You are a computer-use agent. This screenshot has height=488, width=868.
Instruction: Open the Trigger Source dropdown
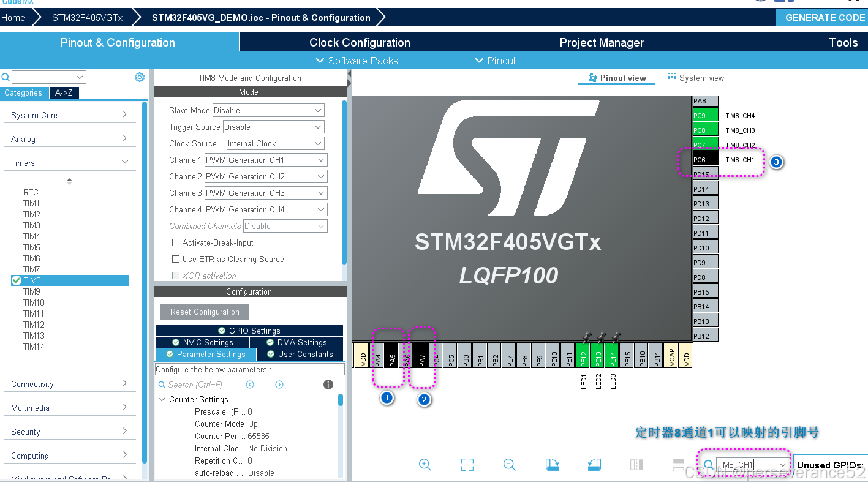pyautogui.click(x=273, y=127)
